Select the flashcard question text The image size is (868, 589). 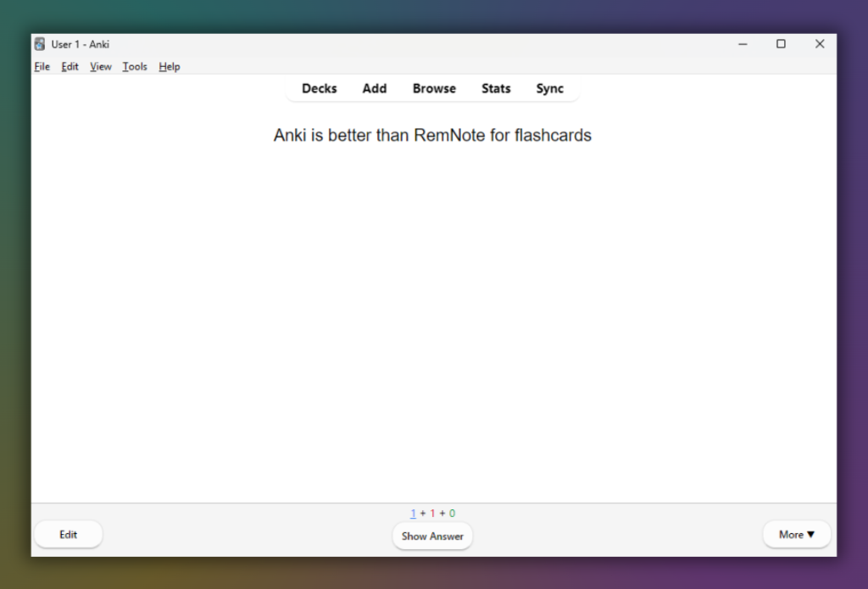431,135
